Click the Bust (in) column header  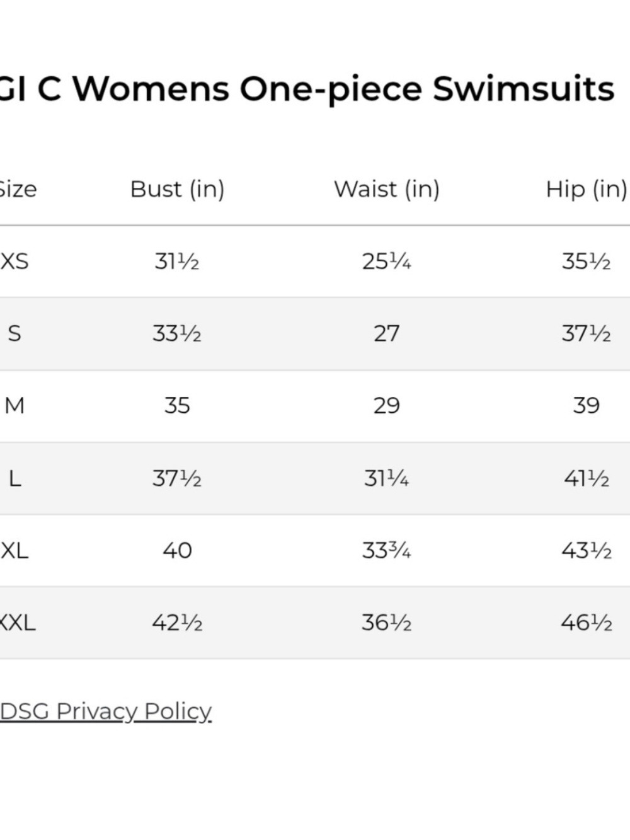click(x=177, y=189)
